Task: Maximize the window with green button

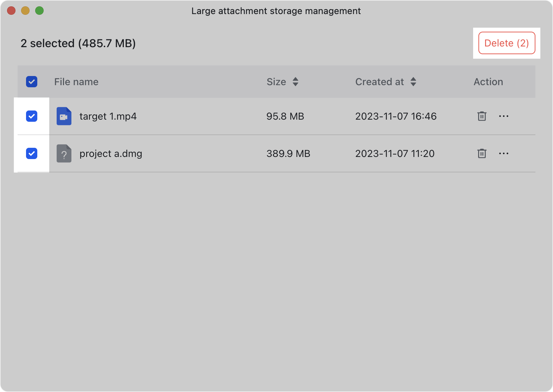Action: (39, 11)
